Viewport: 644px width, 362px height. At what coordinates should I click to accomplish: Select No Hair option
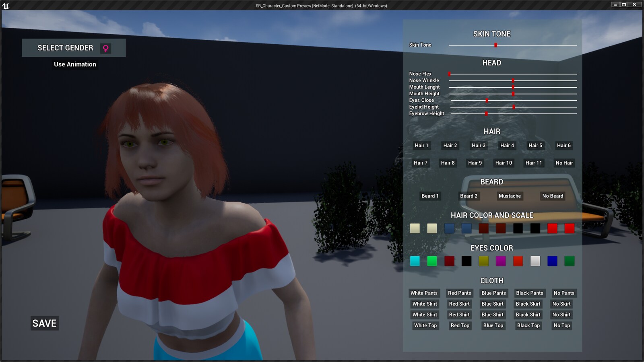coord(564,163)
